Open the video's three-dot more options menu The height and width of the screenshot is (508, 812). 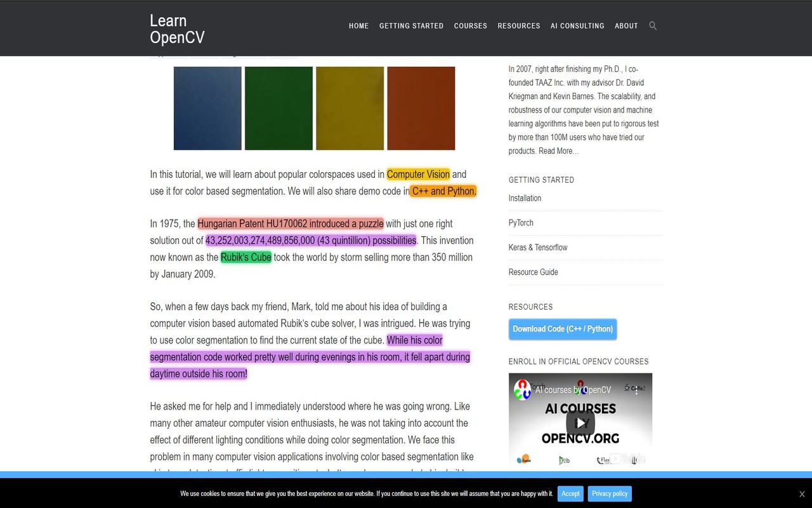(637, 389)
